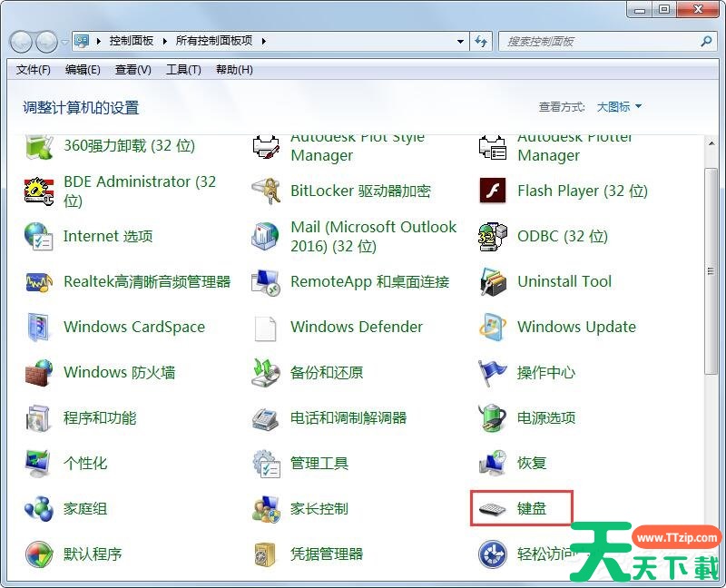Open the 轻松访问 icon
The width and height of the screenshot is (726, 588).
493,554
